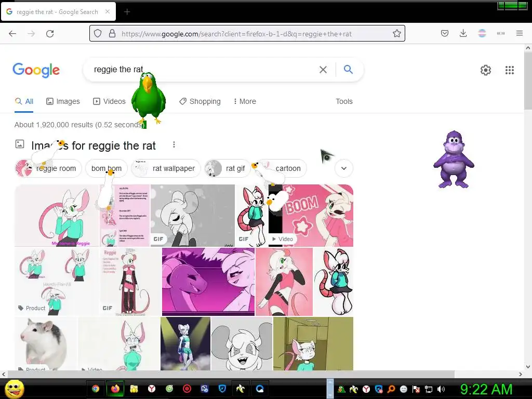Viewport: 532px width, 399px height.
Task: Open the shield tracking protection icon
Action: coord(98,34)
